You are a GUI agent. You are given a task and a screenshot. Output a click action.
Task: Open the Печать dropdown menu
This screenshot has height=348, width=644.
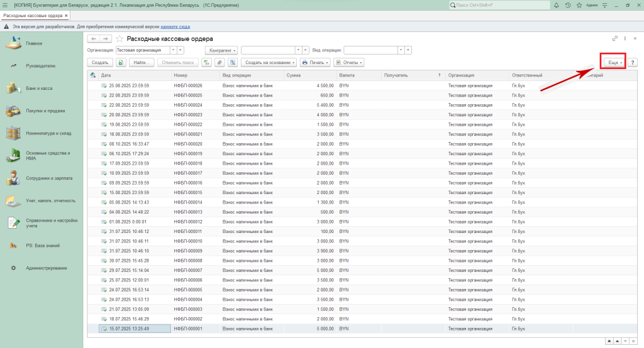point(315,62)
